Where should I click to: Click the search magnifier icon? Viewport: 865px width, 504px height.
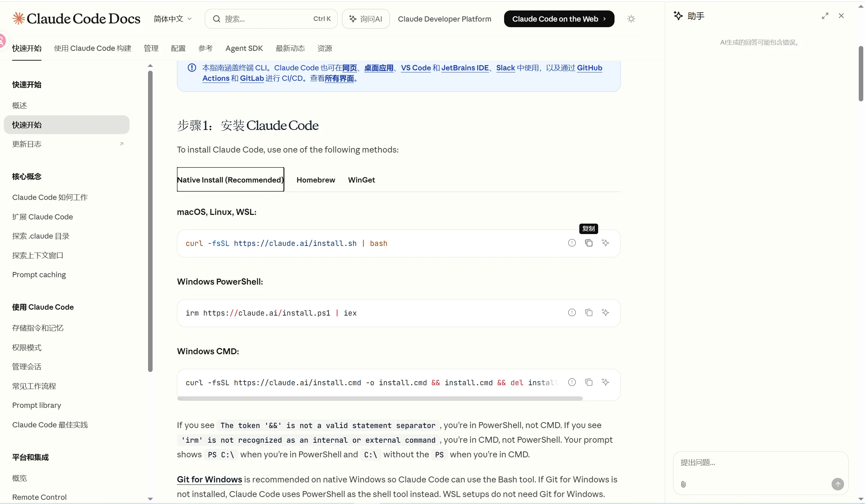coord(216,19)
